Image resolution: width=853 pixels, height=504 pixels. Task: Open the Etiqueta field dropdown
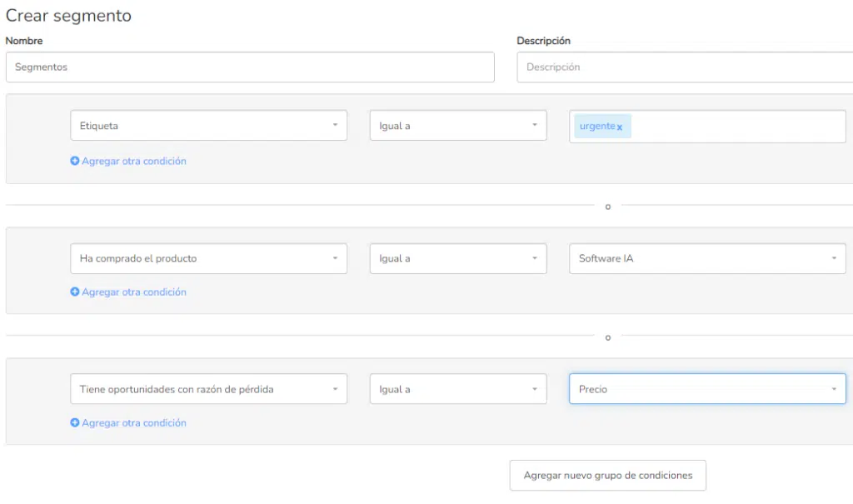(x=209, y=126)
